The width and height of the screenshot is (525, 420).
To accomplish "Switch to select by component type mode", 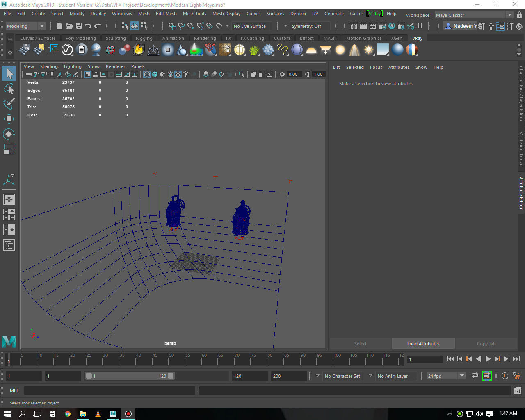I will [x=144, y=26].
